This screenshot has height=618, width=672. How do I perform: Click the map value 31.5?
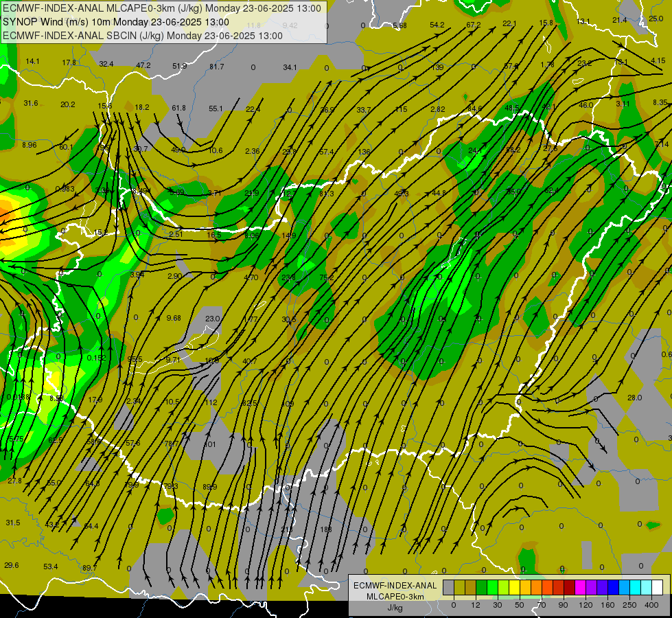(x=13, y=523)
